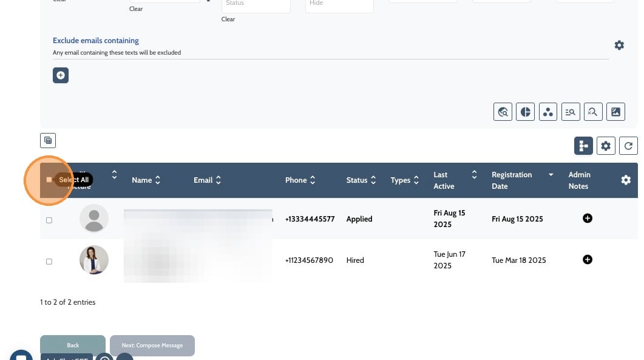This screenshot has width=644, height=360.
Task: Click last active Tue Jun 17 2025
Action: pyautogui.click(x=449, y=260)
